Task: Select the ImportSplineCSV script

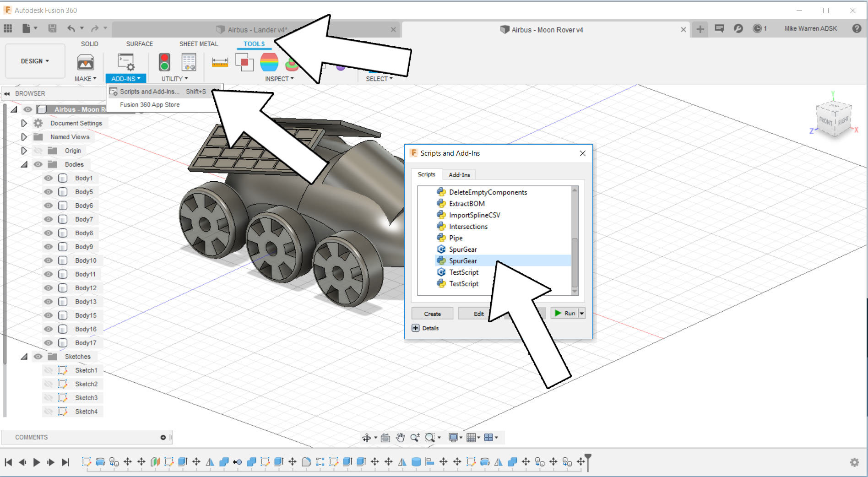Action: pyautogui.click(x=474, y=215)
